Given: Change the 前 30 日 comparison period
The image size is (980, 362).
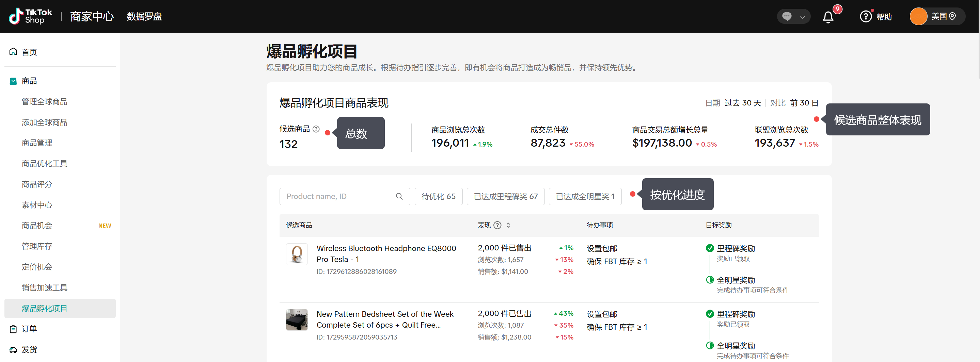Looking at the screenshot, I should point(804,103).
